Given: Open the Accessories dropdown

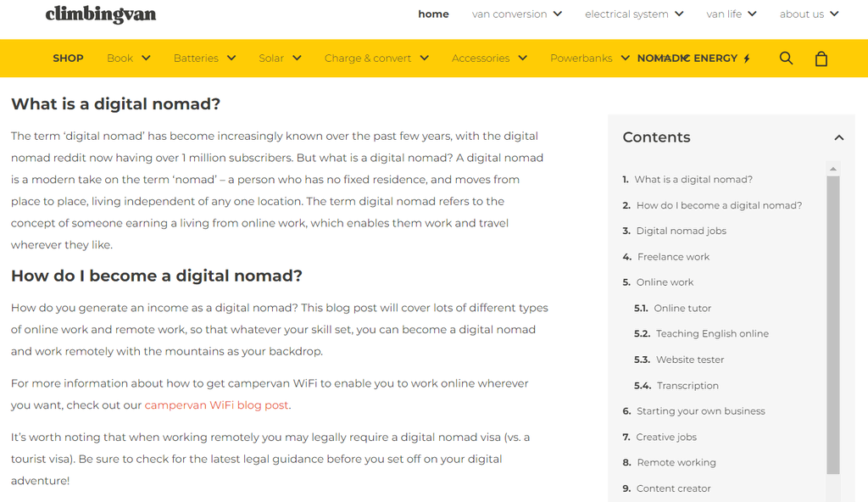Looking at the screenshot, I should (x=489, y=59).
